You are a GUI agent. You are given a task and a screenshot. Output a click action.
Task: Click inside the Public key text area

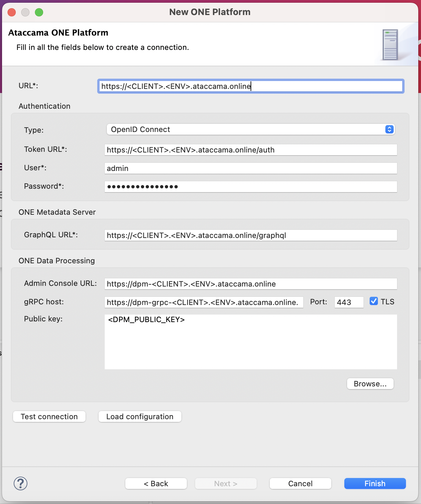(x=251, y=342)
